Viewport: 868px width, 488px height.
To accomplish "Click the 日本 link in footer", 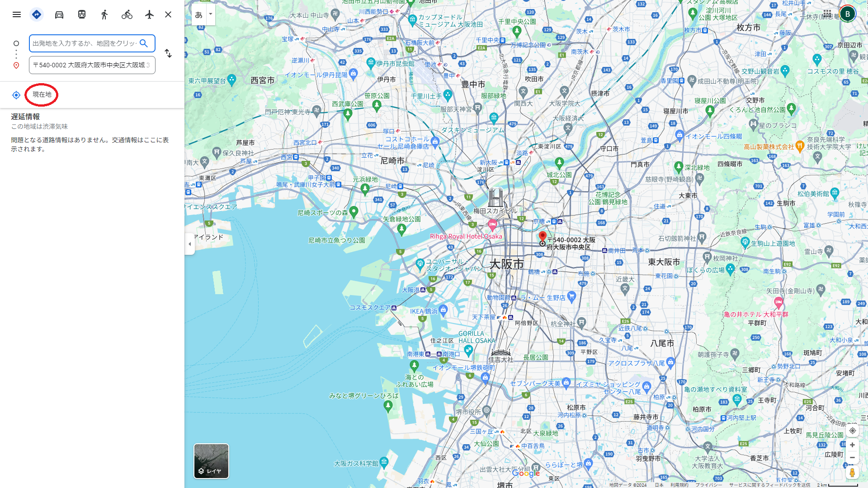I will tap(659, 485).
